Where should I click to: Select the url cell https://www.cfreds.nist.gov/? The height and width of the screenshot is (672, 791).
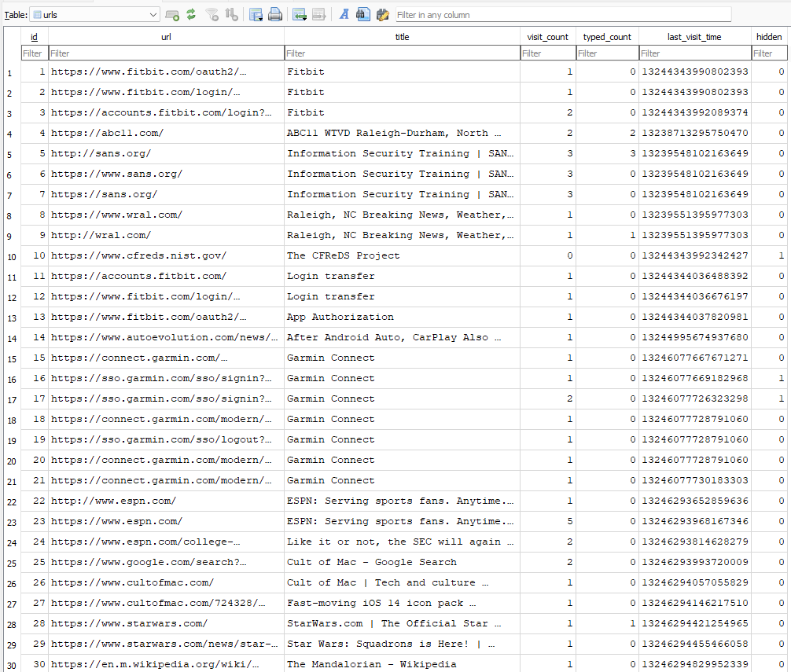tap(167, 255)
